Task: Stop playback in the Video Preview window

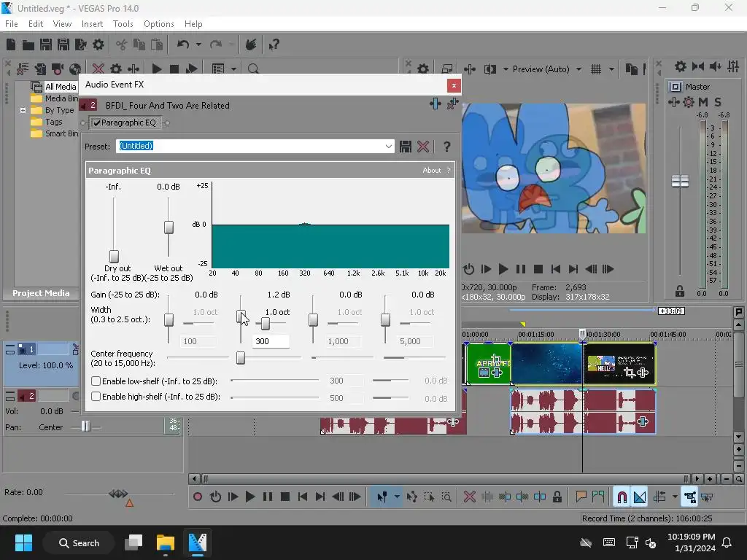Action: pyautogui.click(x=538, y=270)
